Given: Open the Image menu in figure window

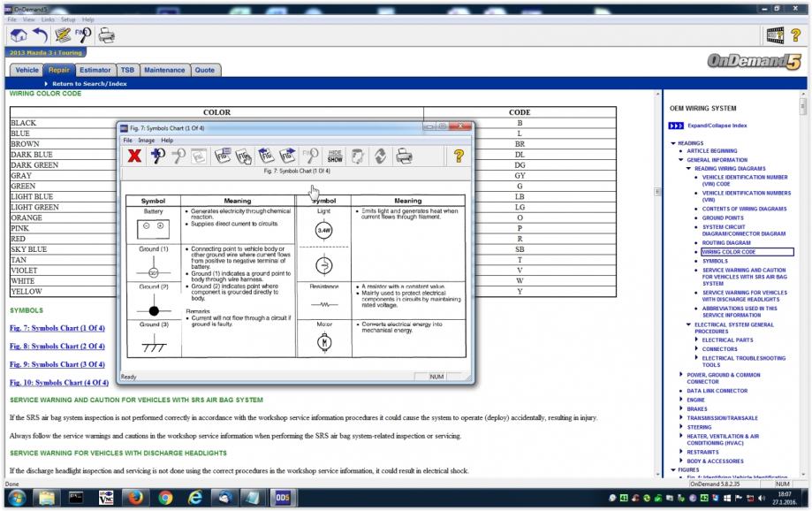Looking at the screenshot, I should click(x=146, y=141).
